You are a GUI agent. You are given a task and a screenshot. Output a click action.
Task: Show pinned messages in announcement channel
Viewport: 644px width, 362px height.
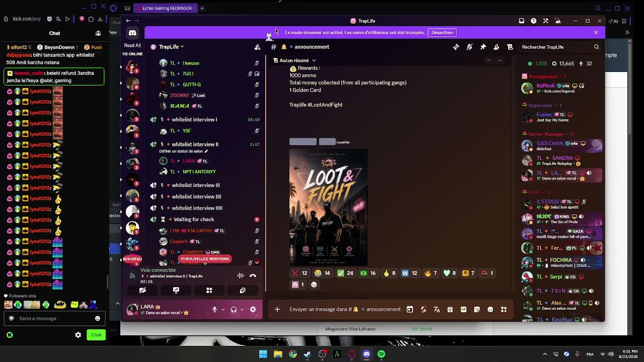pos(483,47)
